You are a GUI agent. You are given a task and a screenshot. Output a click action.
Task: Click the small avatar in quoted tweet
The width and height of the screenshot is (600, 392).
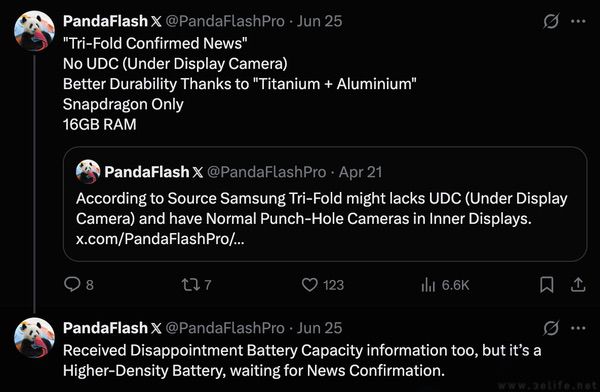[88, 172]
